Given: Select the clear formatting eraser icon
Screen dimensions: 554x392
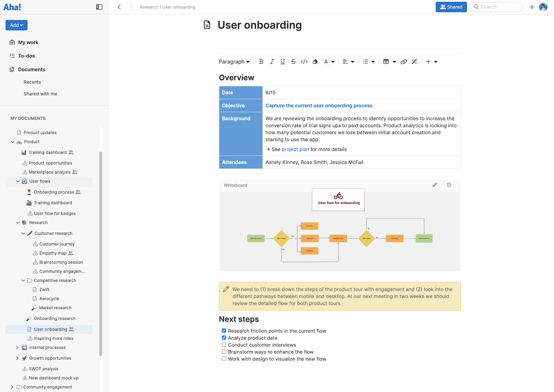Looking at the screenshot, I should [315, 62].
